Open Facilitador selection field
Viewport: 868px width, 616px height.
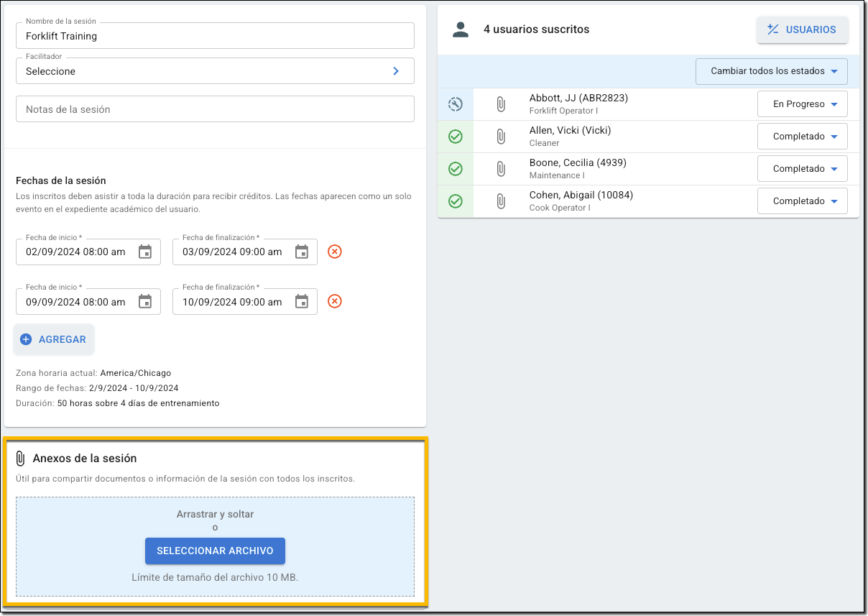pyautogui.click(x=215, y=71)
